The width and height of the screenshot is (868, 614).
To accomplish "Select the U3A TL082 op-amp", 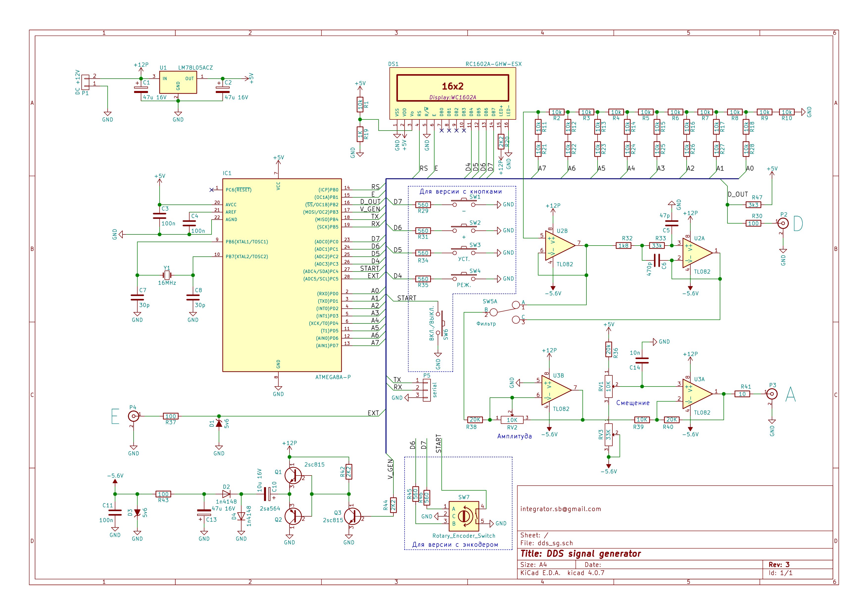I will 698,394.
